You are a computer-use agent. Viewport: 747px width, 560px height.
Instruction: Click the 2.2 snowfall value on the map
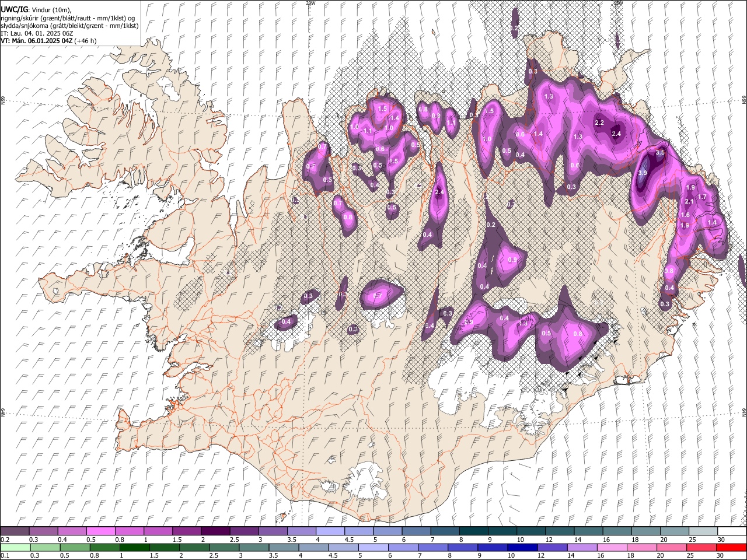pos(599,123)
